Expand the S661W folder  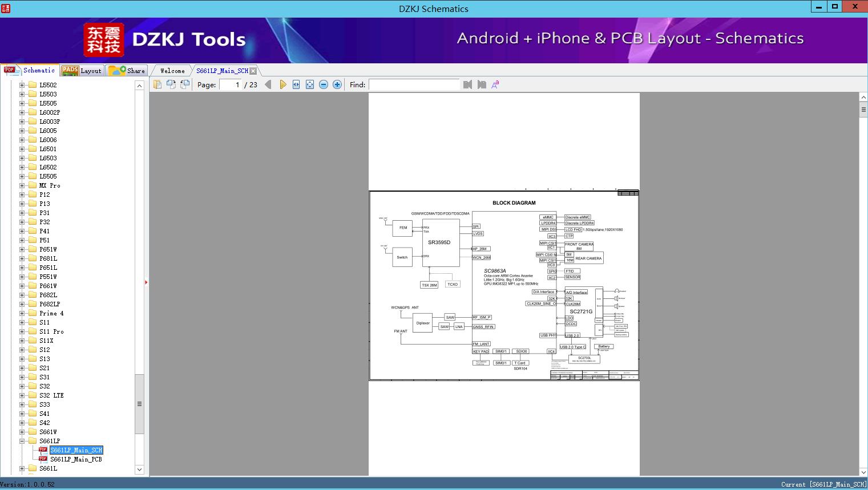pyautogui.click(x=22, y=432)
